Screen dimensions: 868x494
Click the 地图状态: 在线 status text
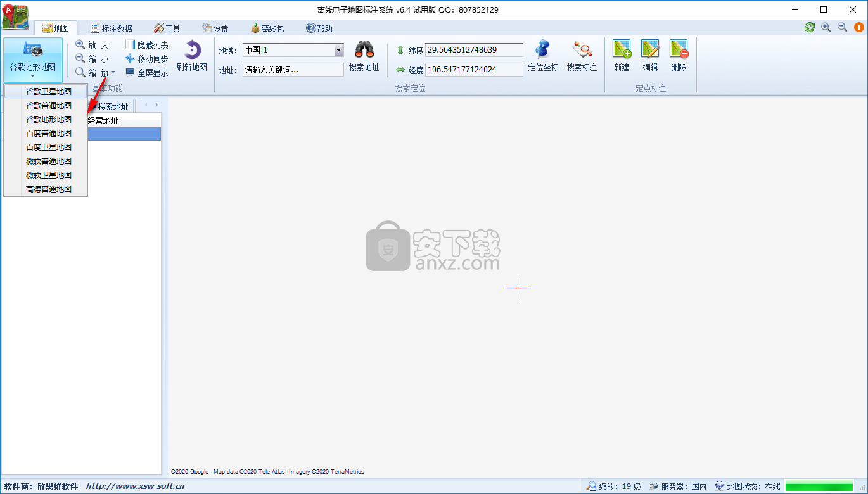(754, 486)
